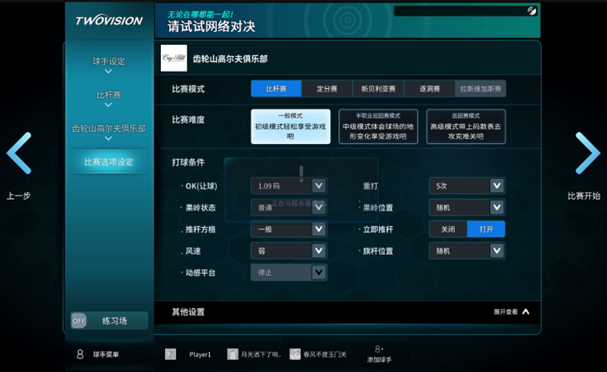Viewport: 607px width, 372px height.
Task: Click the left arrow 上一步 icon
Action: pos(19,153)
